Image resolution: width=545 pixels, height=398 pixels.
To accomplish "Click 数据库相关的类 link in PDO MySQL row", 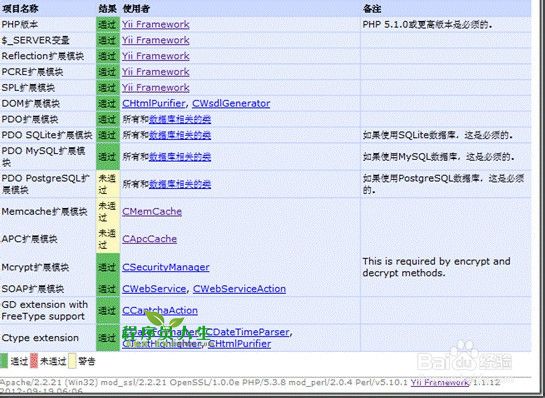I will [x=180, y=157].
